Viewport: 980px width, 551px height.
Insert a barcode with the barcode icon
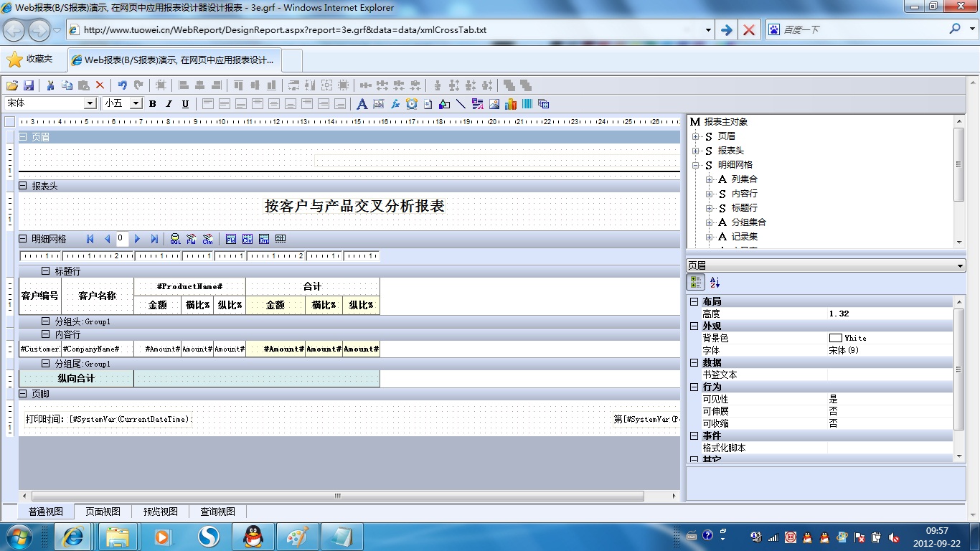(x=527, y=104)
